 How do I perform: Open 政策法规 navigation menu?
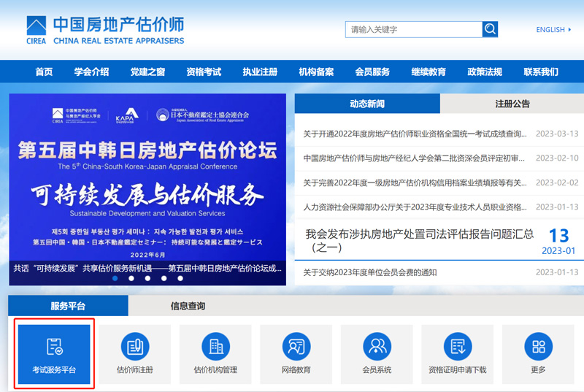[485, 72]
